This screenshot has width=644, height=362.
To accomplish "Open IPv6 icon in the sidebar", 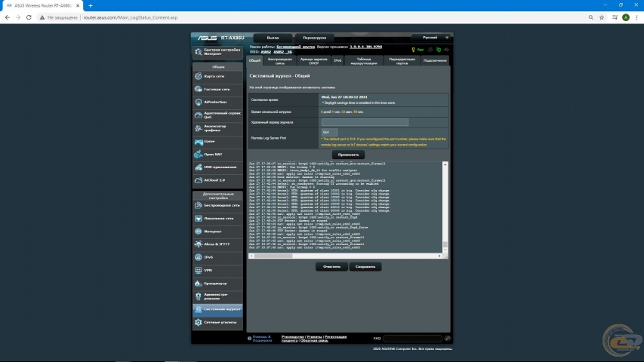I will (x=199, y=257).
